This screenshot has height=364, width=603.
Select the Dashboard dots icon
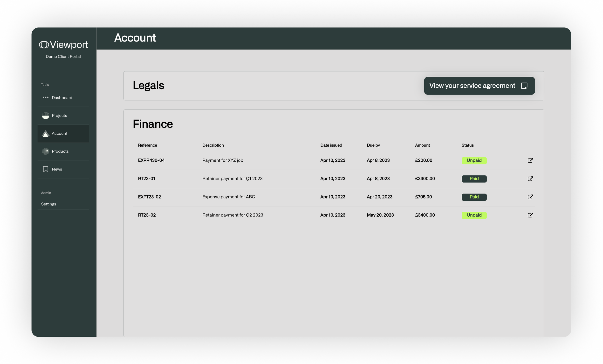pyautogui.click(x=46, y=97)
